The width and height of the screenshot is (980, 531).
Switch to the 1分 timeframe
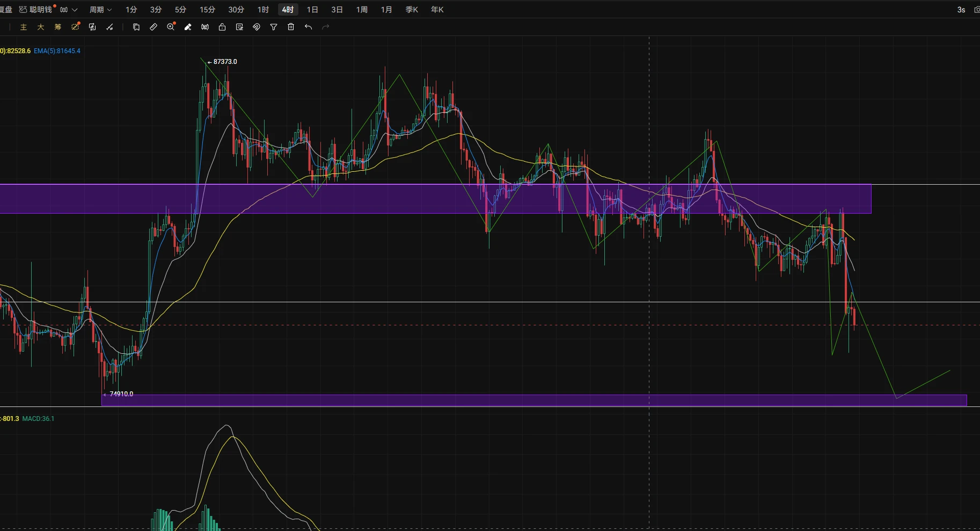click(x=131, y=10)
